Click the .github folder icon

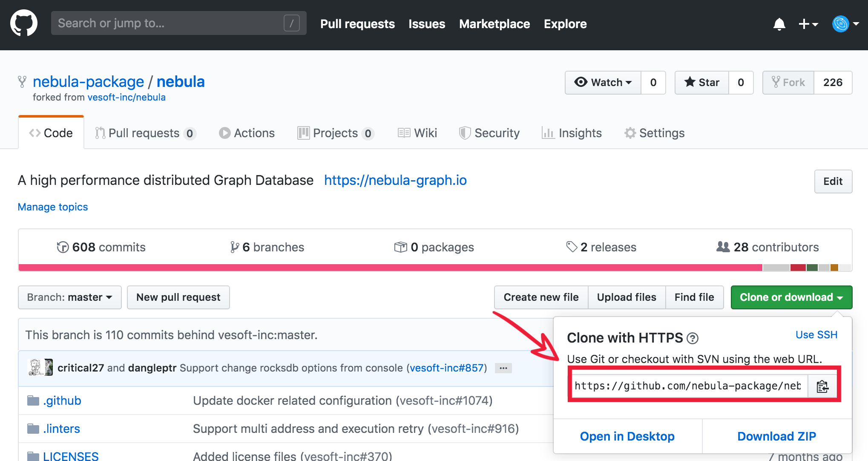[x=33, y=400]
